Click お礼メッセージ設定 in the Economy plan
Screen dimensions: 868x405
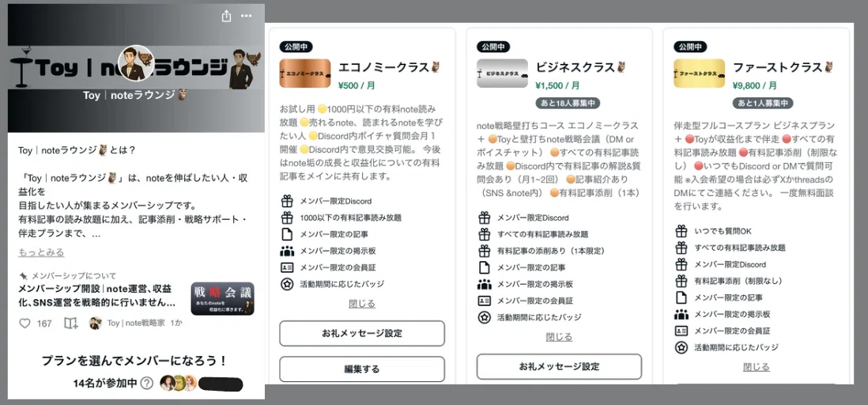tap(362, 334)
